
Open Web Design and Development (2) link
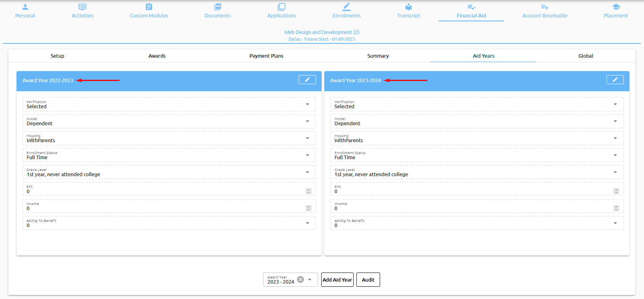pyautogui.click(x=322, y=32)
